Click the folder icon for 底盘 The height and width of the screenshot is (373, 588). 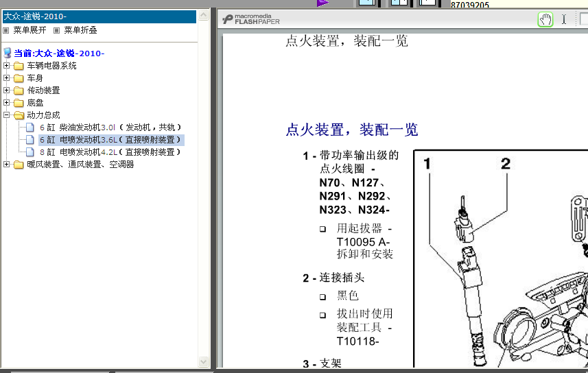coord(19,103)
